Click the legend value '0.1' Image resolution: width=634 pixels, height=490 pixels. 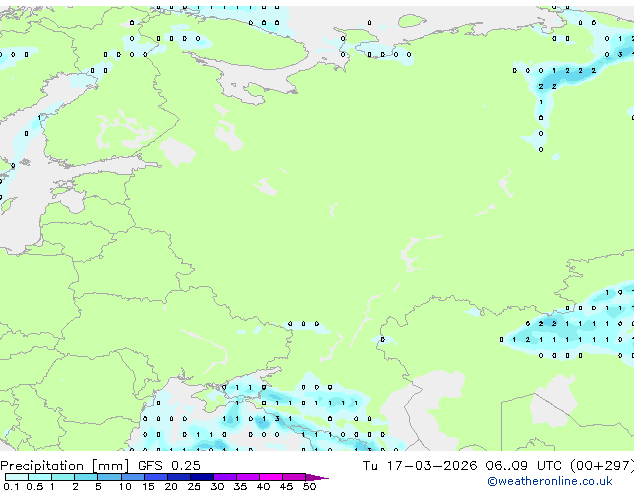click(x=11, y=486)
